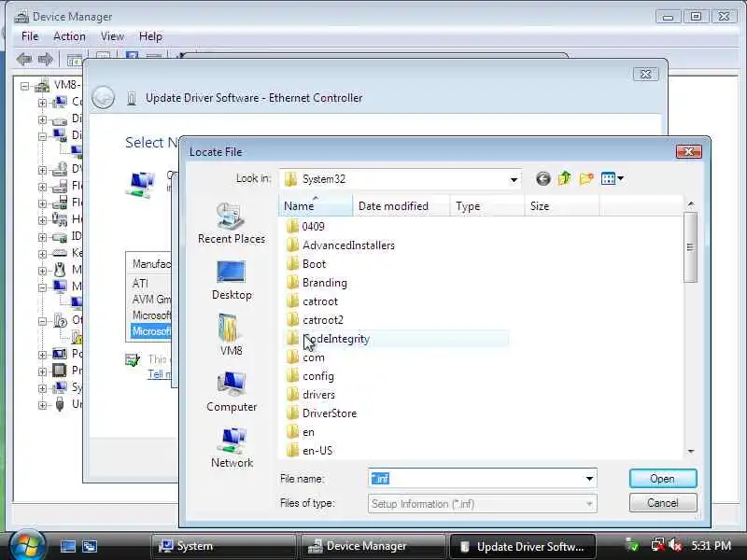
Task: Switch to Update Driver Software taskbar button
Action: coord(522,546)
